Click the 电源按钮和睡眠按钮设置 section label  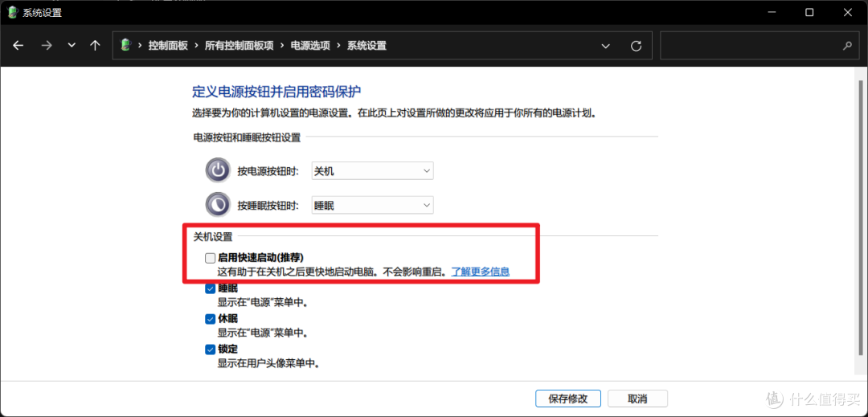pos(247,137)
